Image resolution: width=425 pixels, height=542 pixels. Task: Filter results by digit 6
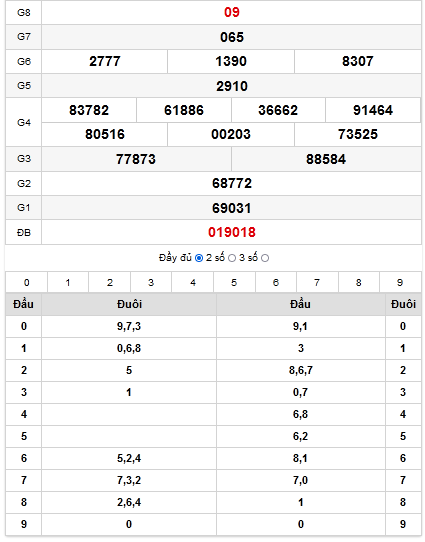pos(276,282)
